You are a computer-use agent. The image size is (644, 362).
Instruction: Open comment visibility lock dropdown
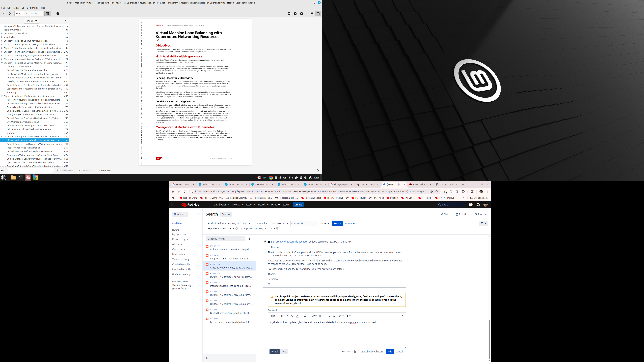[356, 352]
